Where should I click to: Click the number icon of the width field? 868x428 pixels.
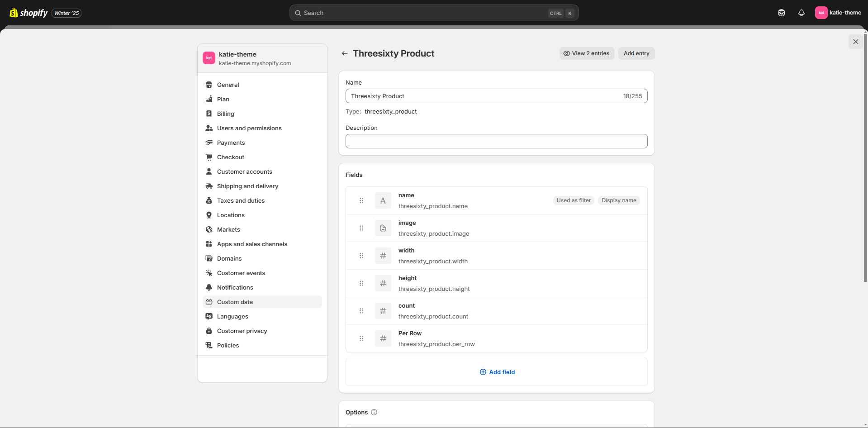(x=383, y=256)
